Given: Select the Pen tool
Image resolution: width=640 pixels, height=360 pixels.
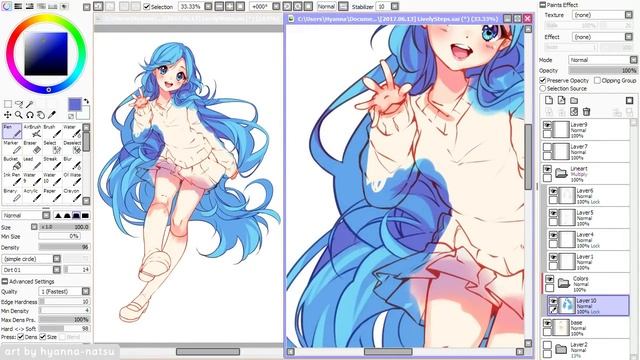Looking at the screenshot, I should click(x=12, y=131).
